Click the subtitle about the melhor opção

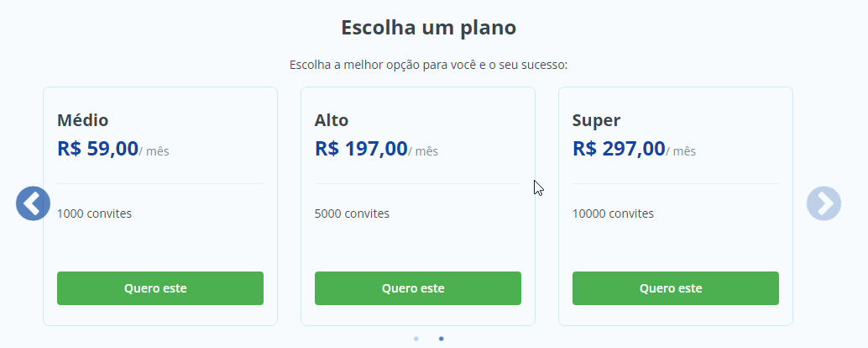coord(428,65)
